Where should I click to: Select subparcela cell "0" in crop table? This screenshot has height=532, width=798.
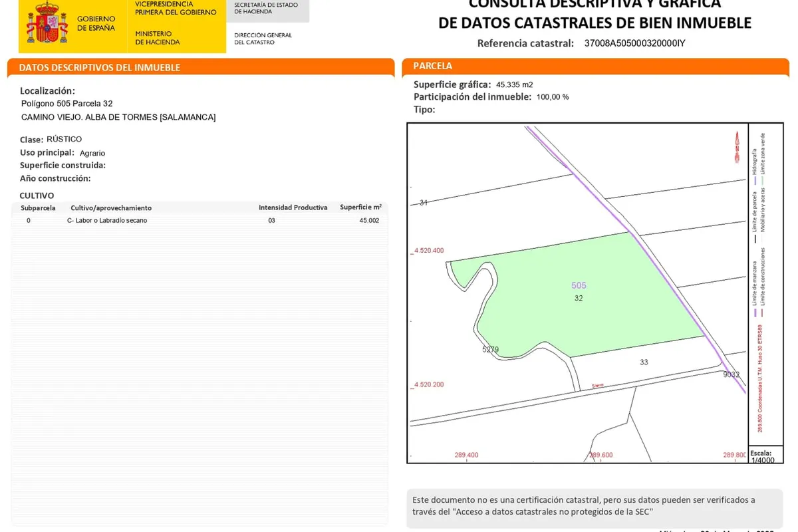click(x=29, y=220)
